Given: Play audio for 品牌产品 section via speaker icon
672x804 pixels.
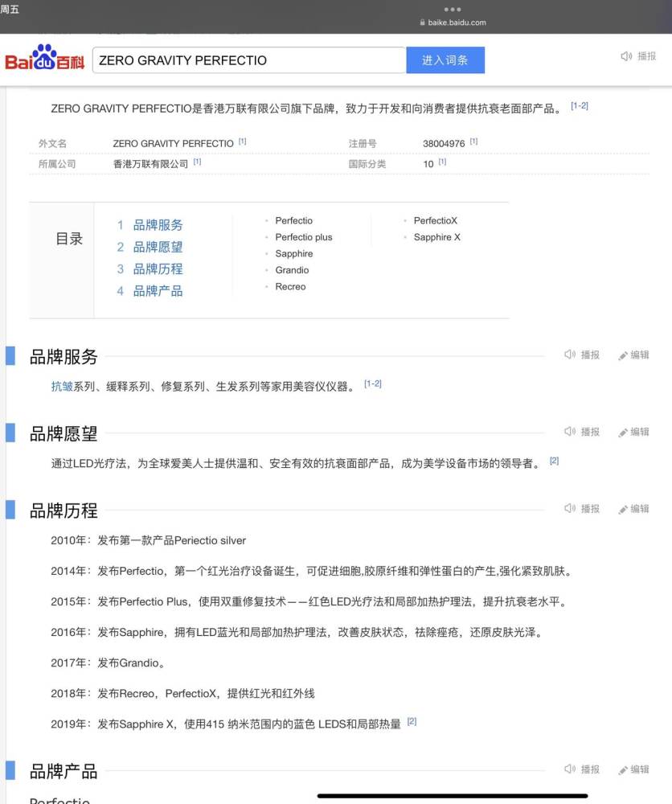Looking at the screenshot, I should [x=569, y=769].
